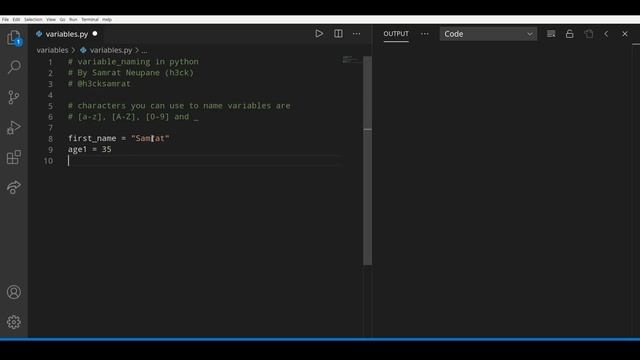640x360 pixels.
Task: Select the variables.py editor tab
Action: 67,34
